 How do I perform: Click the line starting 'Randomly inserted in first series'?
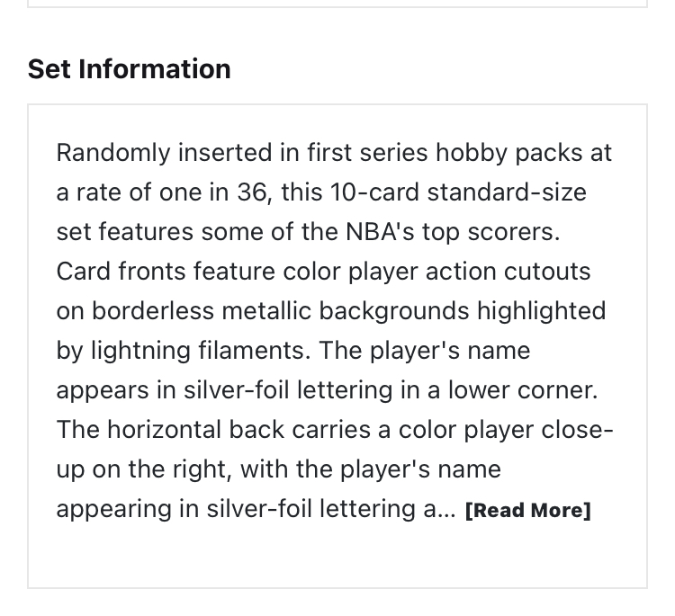click(x=334, y=153)
